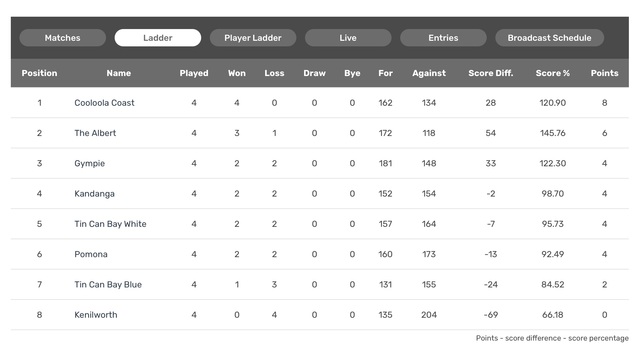Open Tin Can Bay White team
640x361 pixels.
110,224
